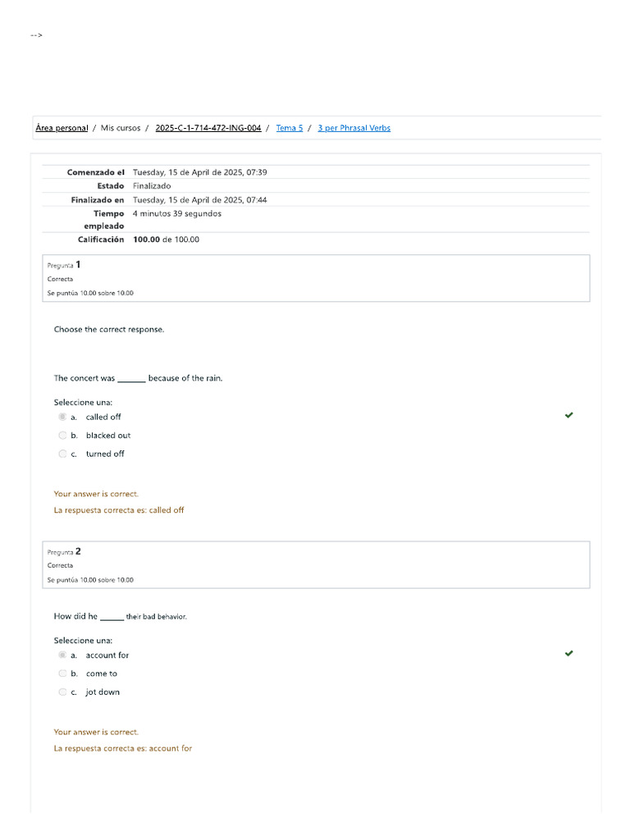
Task: Choose radio option c. jot down
Action: point(62,692)
